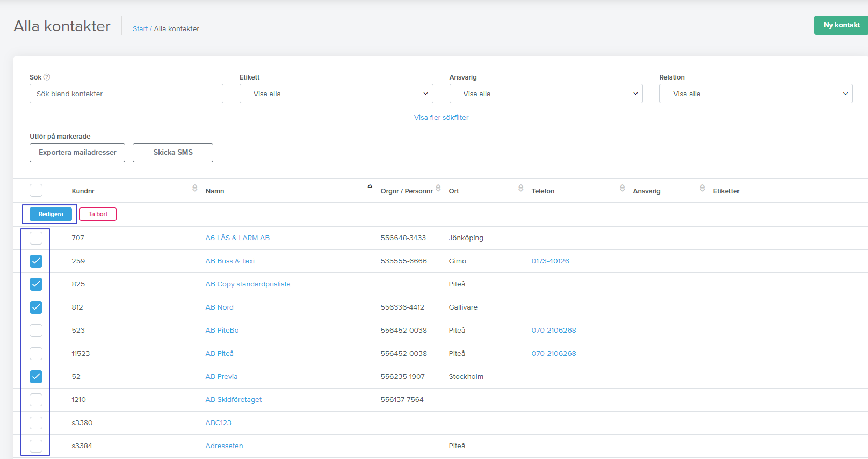868x459 pixels.
Task: Click orgnr 556235-1907
Action: (402, 377)
